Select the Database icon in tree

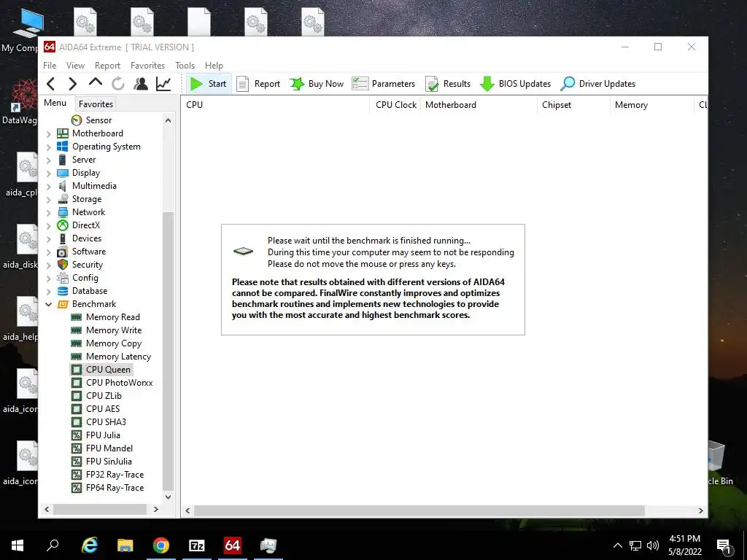pos(63,291)
